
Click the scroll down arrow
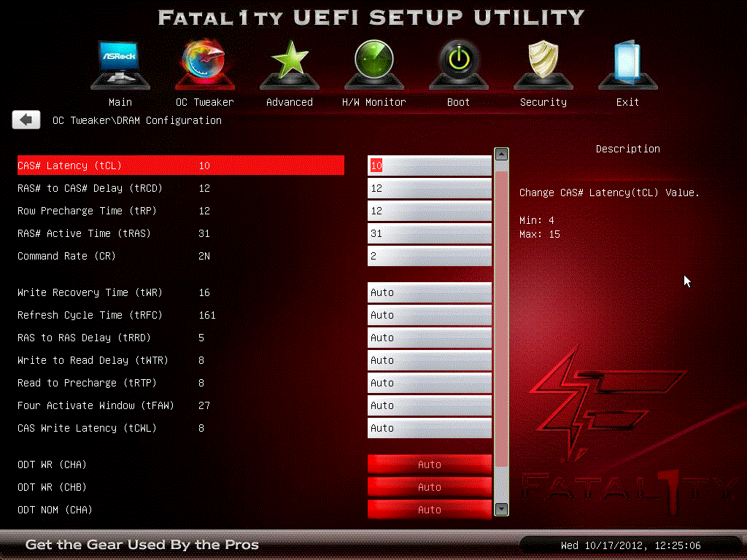(501, 509)
